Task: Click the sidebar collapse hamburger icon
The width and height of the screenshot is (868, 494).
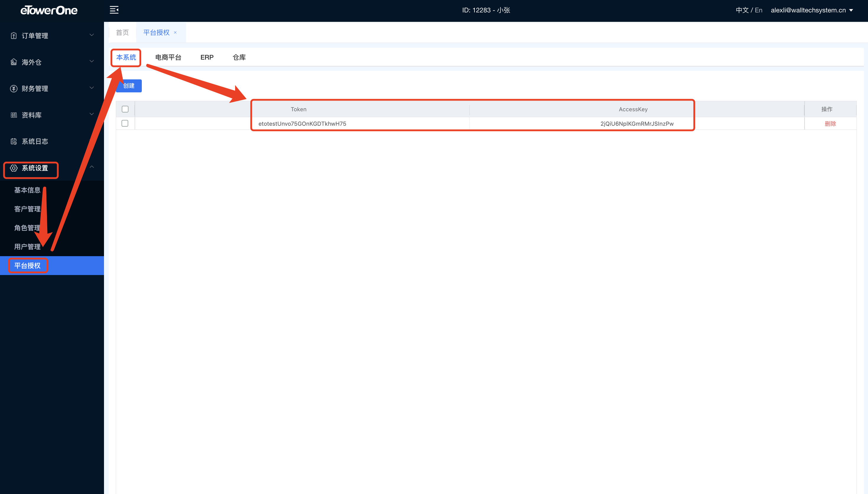Action: click(114, 10)
